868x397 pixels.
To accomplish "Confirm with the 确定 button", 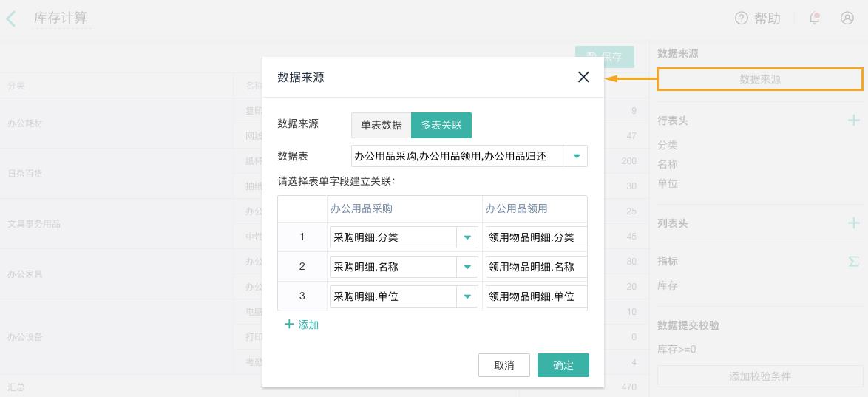I will pos(563,365).
